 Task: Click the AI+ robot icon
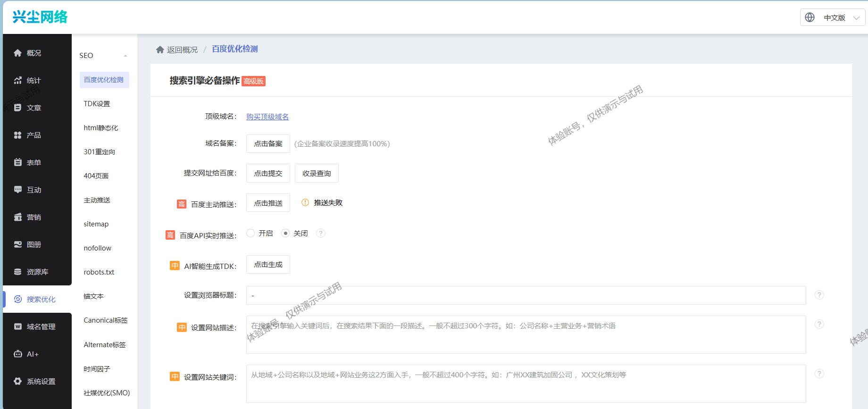[x=18, y=354]
